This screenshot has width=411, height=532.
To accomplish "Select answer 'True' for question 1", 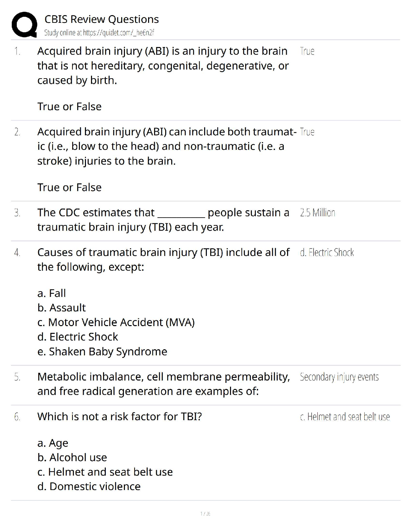I will (307, 51).
